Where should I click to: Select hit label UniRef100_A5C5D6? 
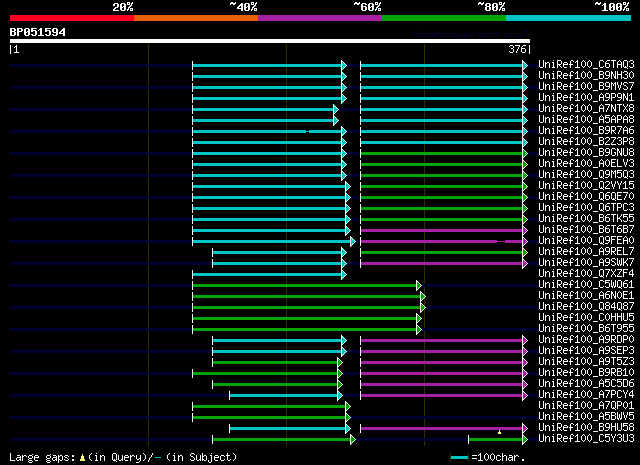point(586,384)
